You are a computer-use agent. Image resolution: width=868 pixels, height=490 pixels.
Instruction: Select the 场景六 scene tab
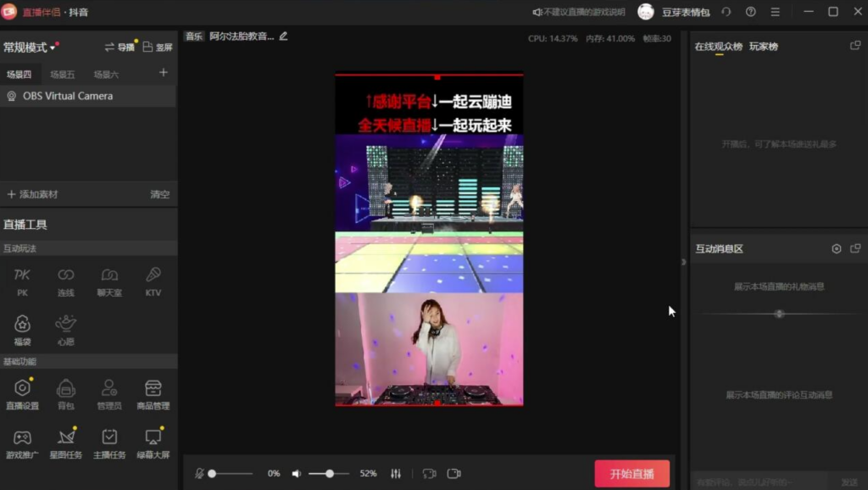[x=106, y=75]
